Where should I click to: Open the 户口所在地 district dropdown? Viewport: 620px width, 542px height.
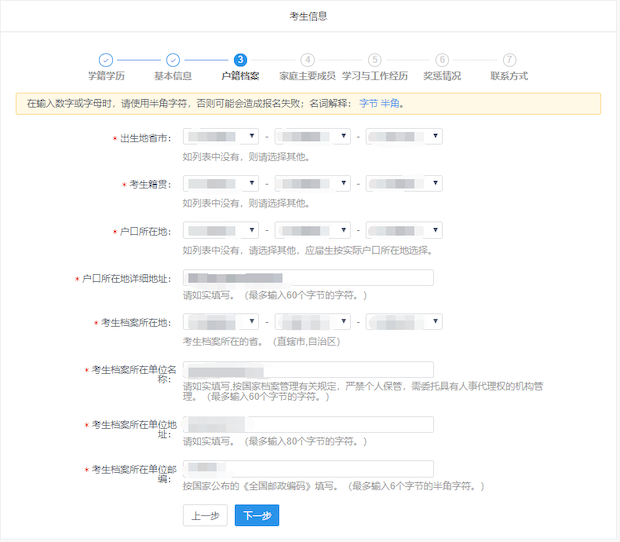pyautogui.click(x=404, y=231)
